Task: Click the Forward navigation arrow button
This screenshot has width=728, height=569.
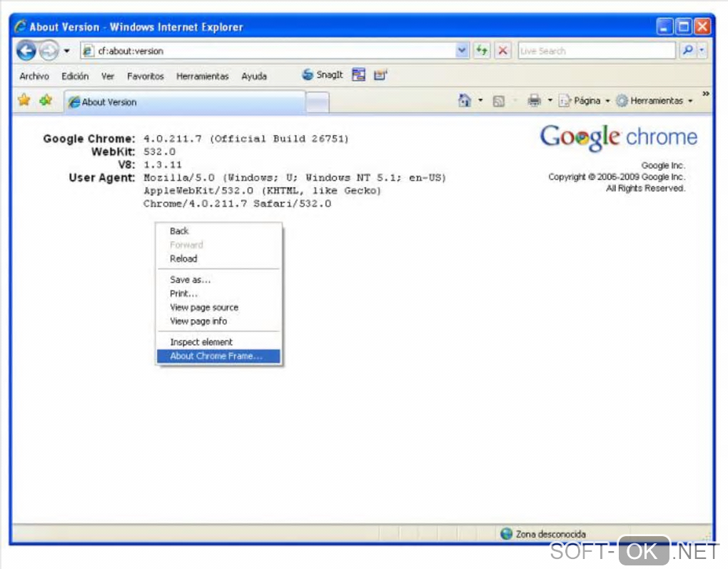Action: point(49,51)
